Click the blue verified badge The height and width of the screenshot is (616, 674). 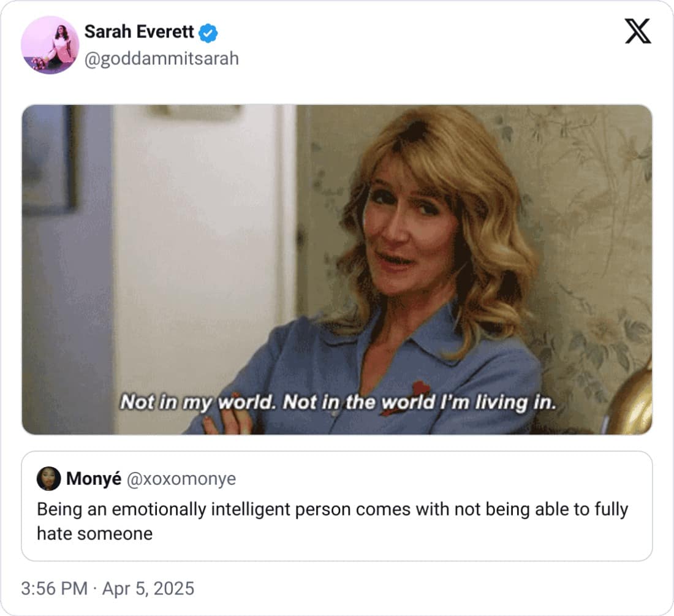(209, 32)
